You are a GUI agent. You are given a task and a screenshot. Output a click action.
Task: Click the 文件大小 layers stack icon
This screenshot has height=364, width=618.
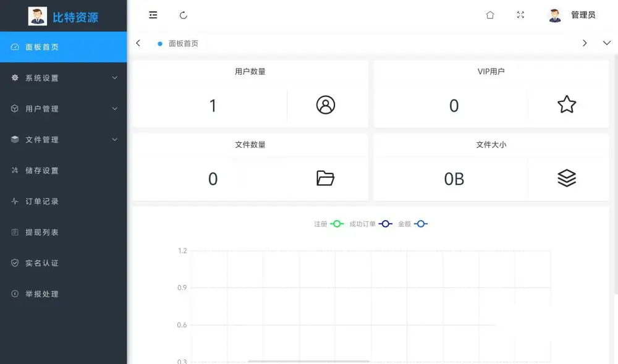[x=567, y=178]
